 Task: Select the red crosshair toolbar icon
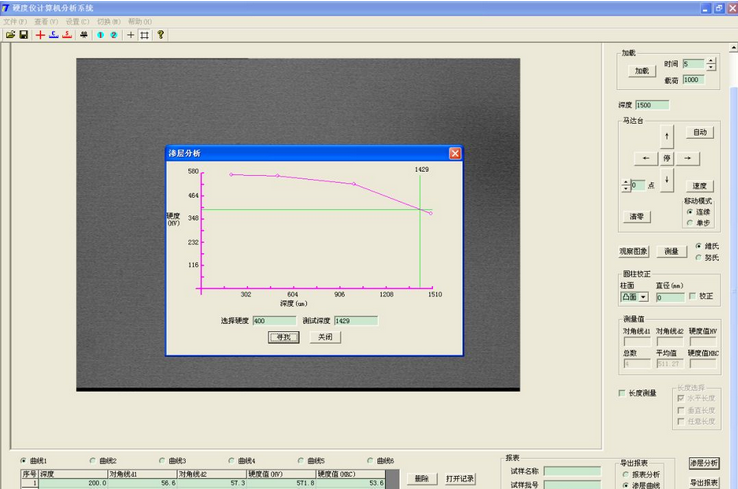40,34
